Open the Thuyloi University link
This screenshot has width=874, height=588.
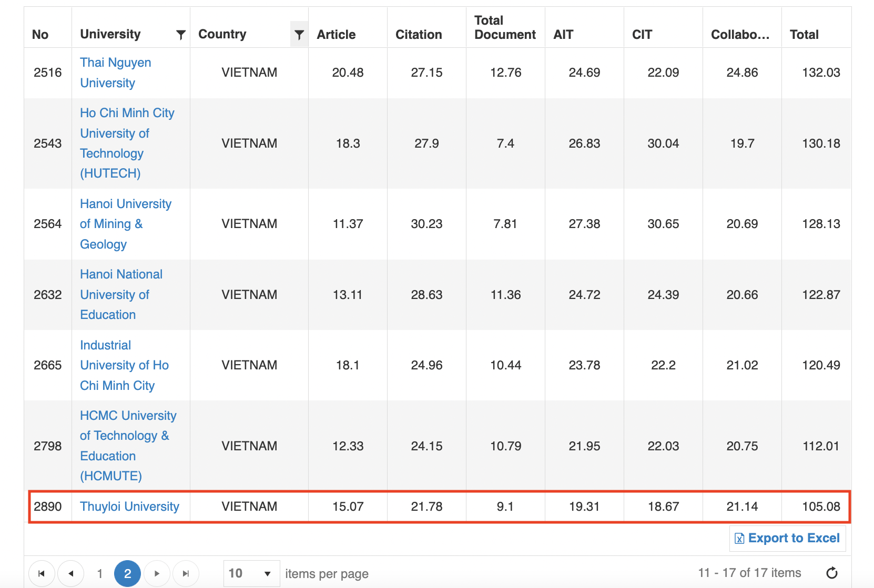click(x=129, y=507)
